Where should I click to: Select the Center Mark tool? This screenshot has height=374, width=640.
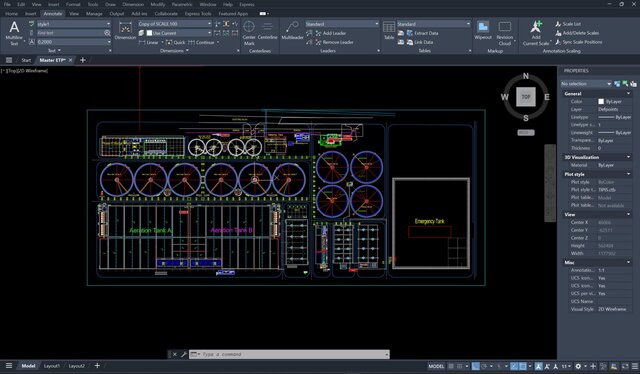pyautogui.click(x=249, y=33)
